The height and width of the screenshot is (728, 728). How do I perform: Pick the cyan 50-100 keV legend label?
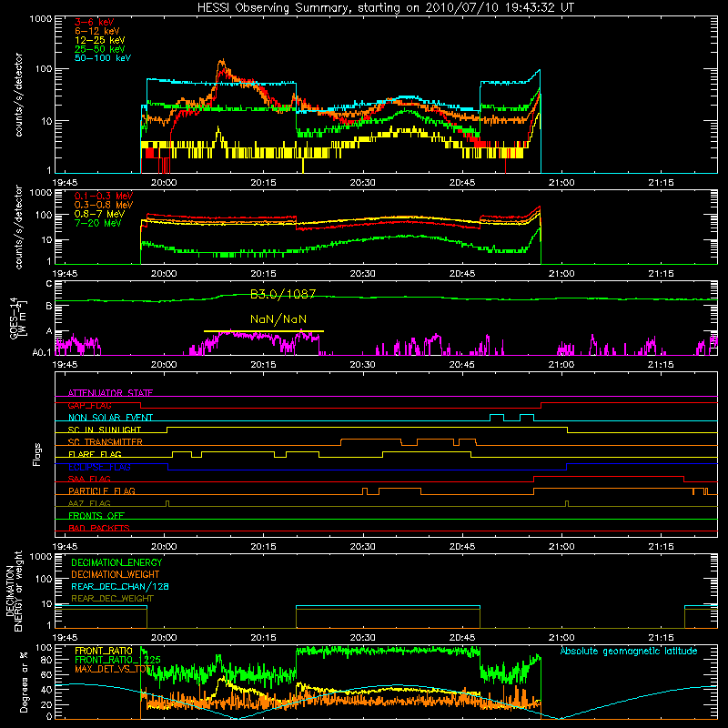point(103,58)
